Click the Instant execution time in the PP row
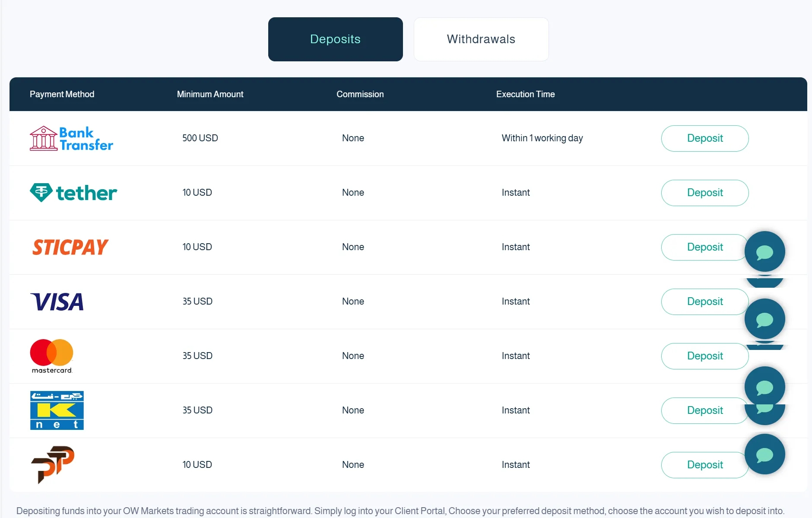Screen dimensions: 812x518 tap(516, 465)
